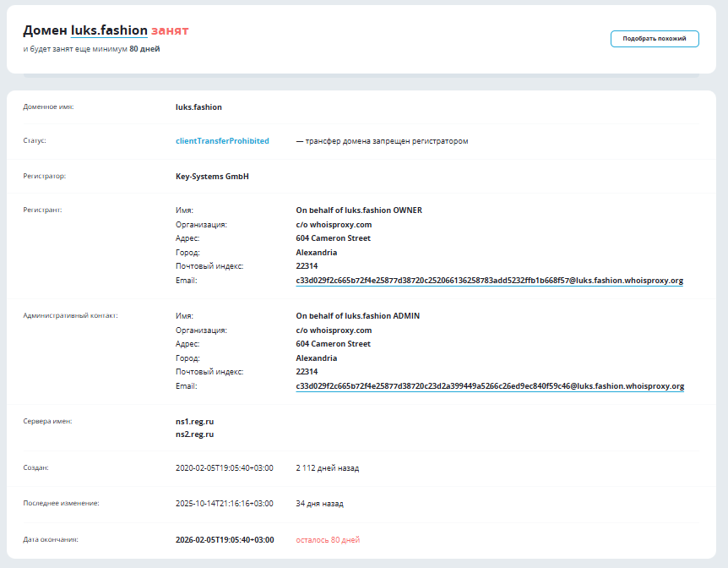
Task: Click the creation date 2020-02-05 value
Action: tap(224, 467)
